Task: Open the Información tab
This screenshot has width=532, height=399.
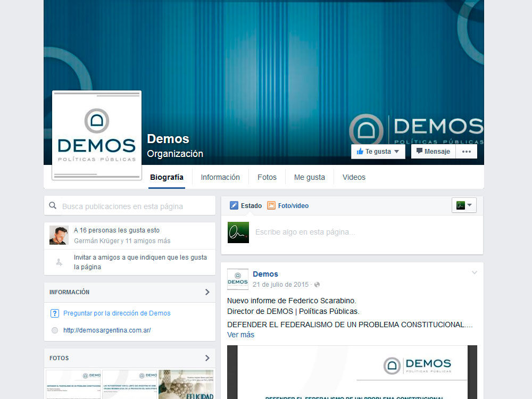Action: tap(220, 177)
